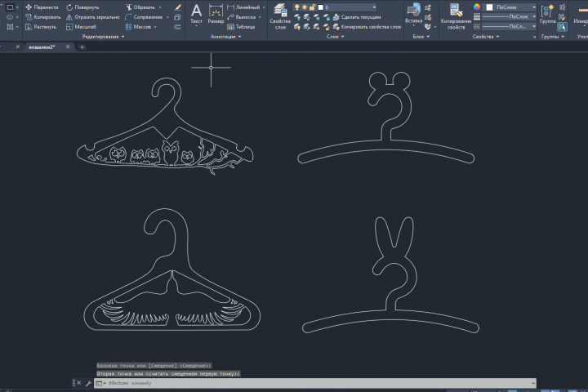Expand the Слои panel

pyautogui.click(x=336, y=37)
